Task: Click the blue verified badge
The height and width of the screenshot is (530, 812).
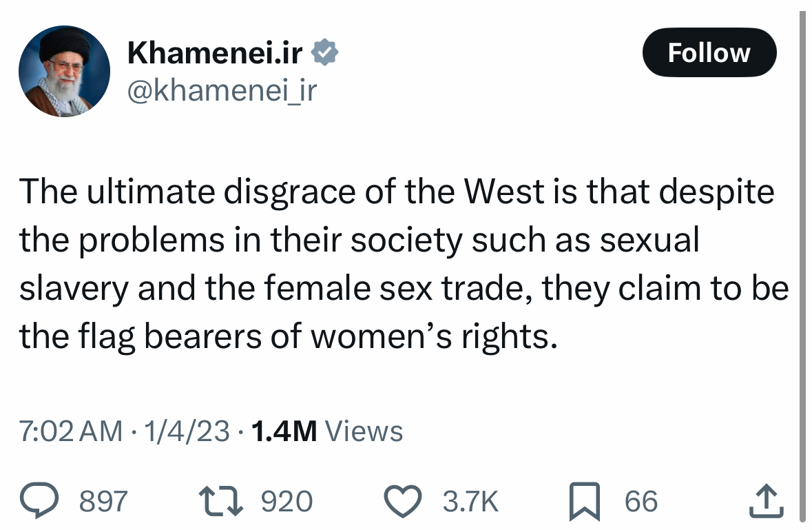Action: [324, 52]
